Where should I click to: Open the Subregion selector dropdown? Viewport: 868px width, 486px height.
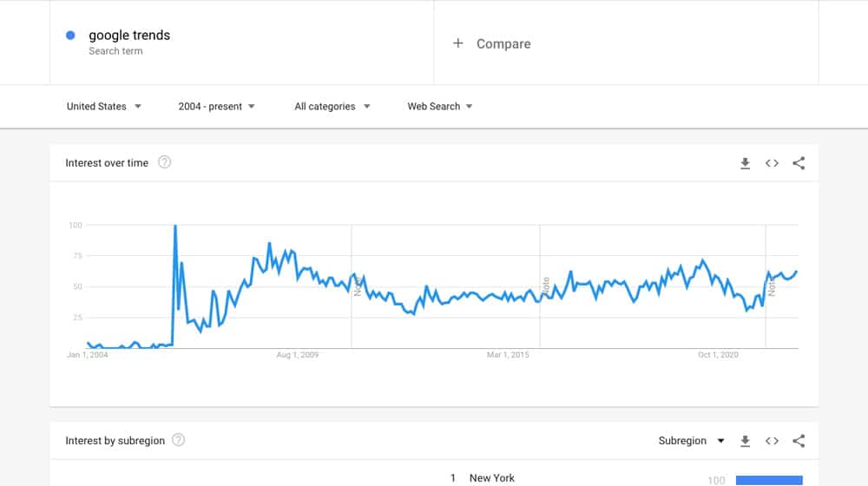pyautogui.click(x=692, y=441)
